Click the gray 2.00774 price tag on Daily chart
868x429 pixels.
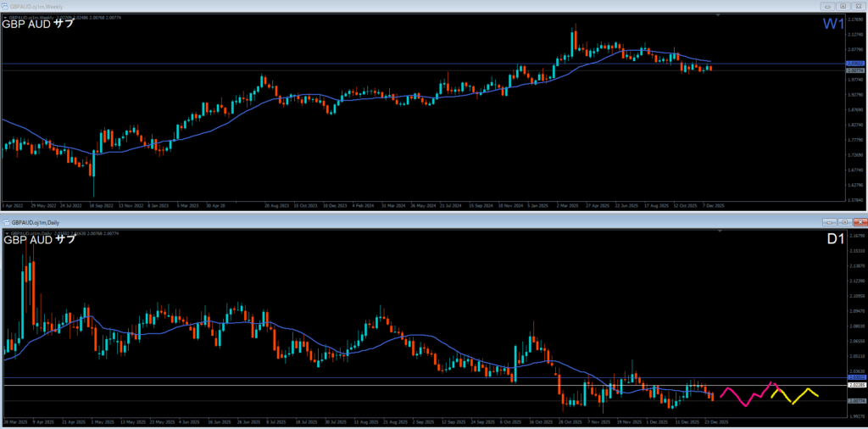(856, 400)
